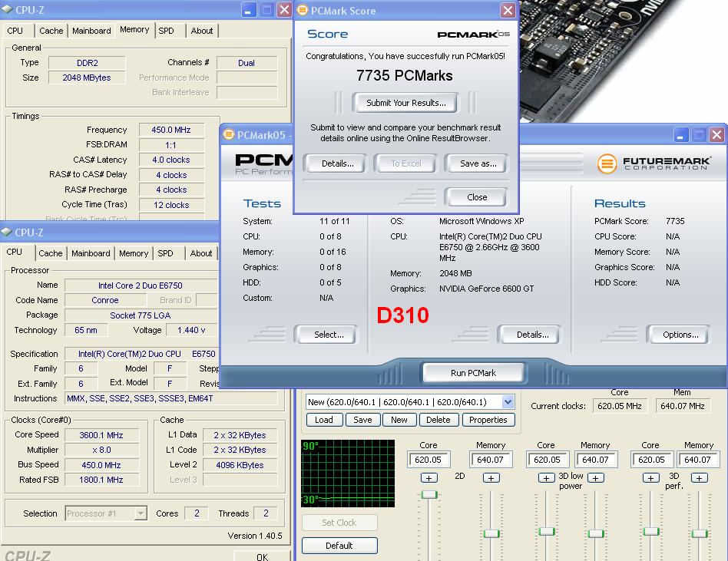This screenshot has width=728, height=561.
Task: Click the GPU temperature graph
Action: [x=348, y=474]
